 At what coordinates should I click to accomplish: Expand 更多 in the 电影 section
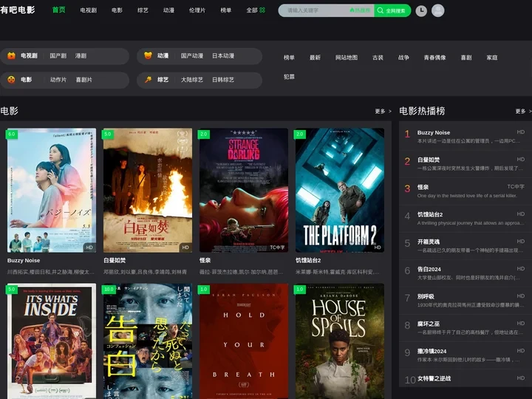coord(383,112)
